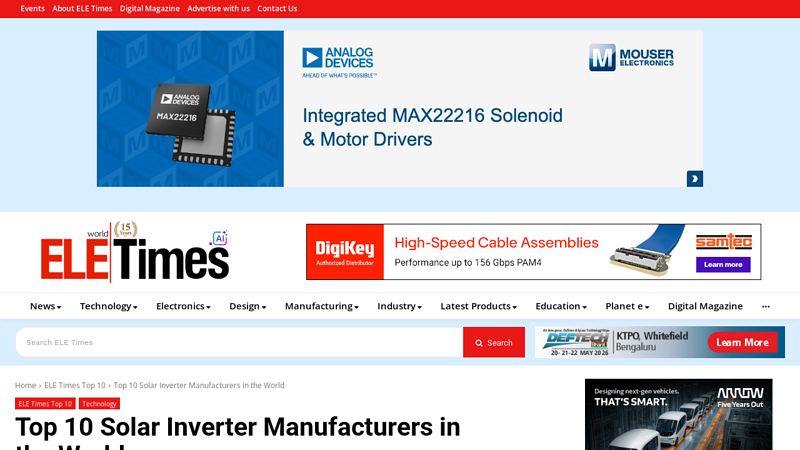Click the red Search button
The height and width of the screenshot is (450, 800).
coord(494,342)
